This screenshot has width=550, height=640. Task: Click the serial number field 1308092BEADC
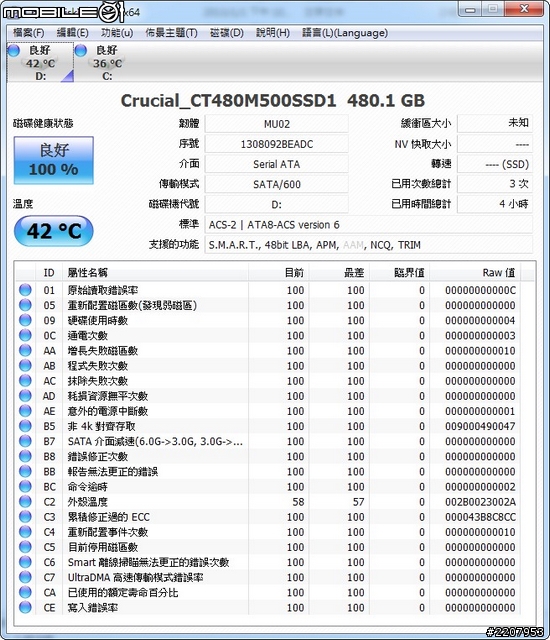click(x=277, y=144)
